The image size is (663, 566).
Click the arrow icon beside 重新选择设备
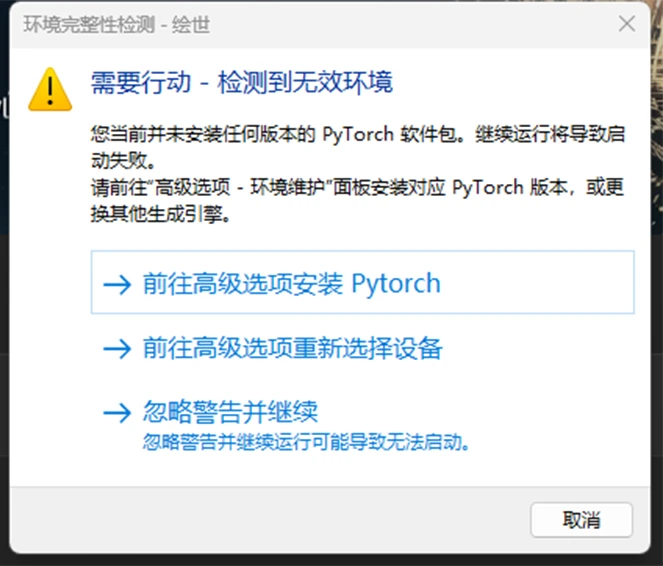(x=117, y=349)
